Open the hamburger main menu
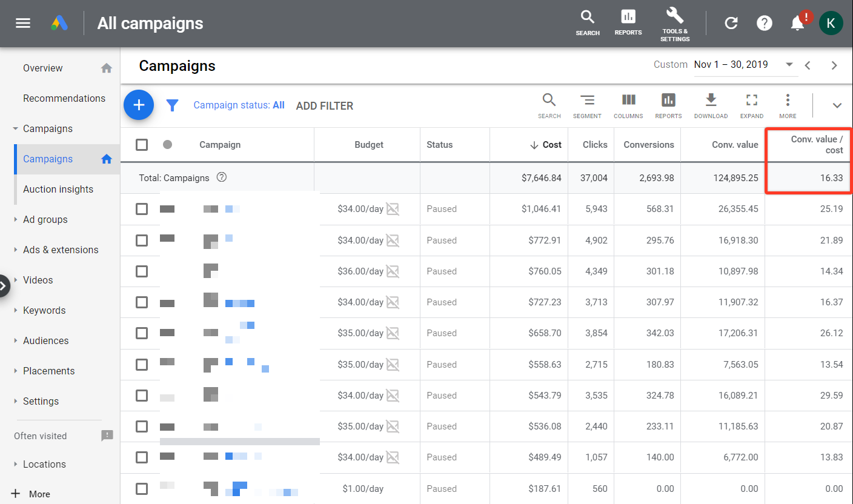This screenshot has width=853, height=504. (x=23, y=23)
